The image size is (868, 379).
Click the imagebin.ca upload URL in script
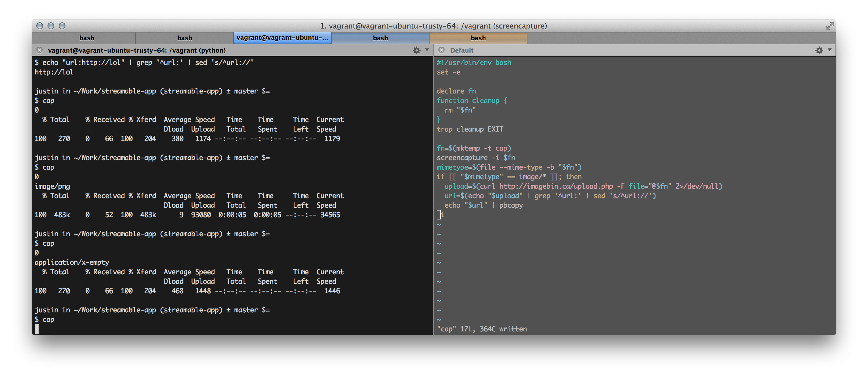coord(556,186)
